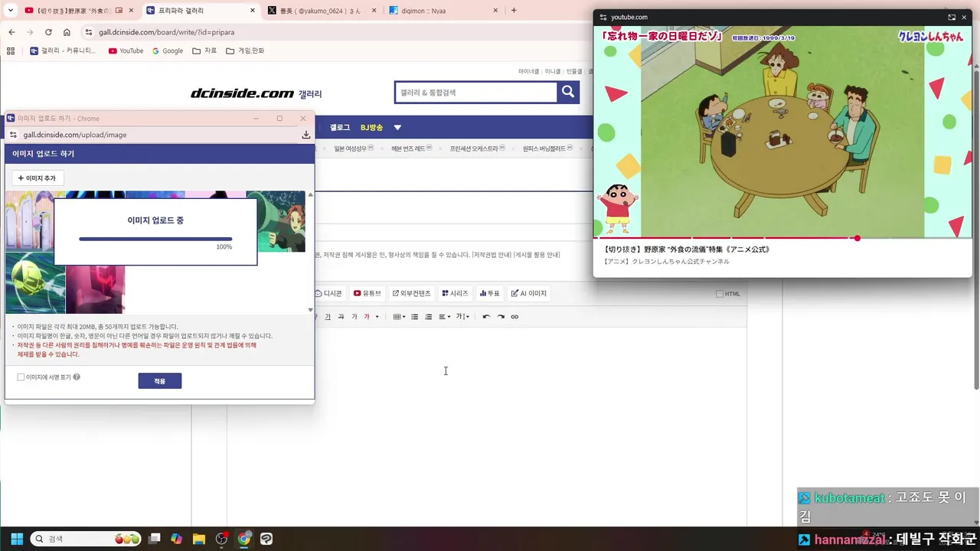Expand the gallery menu triangle next to BJ방송

click(x=397, y=128)
